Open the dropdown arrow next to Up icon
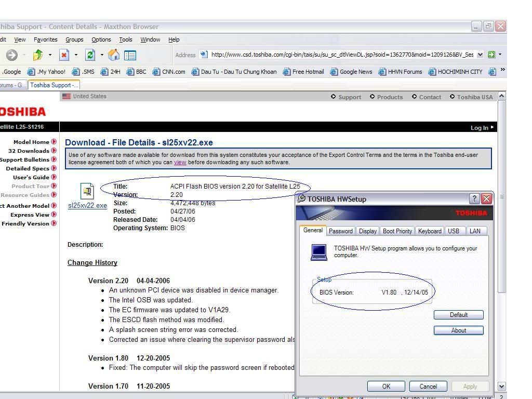 [50, 55]
